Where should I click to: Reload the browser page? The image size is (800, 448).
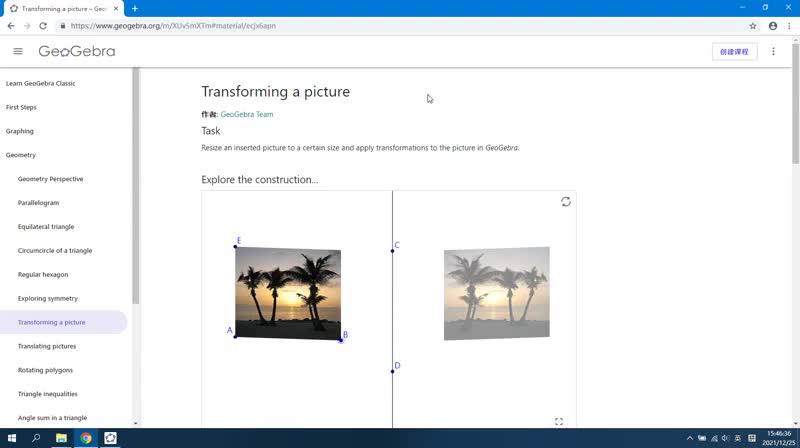pos(43,26)
